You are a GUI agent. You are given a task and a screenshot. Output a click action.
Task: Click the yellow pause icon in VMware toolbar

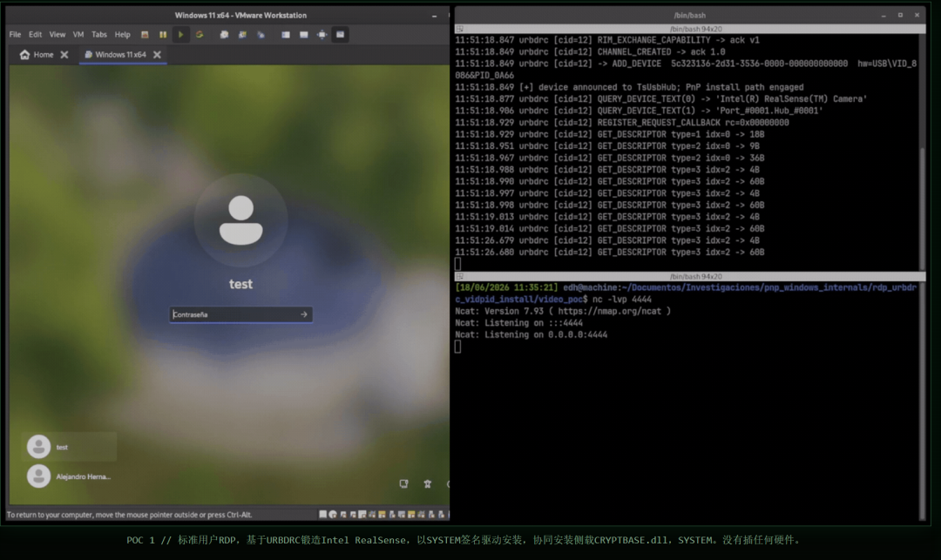tap(163, 35)
